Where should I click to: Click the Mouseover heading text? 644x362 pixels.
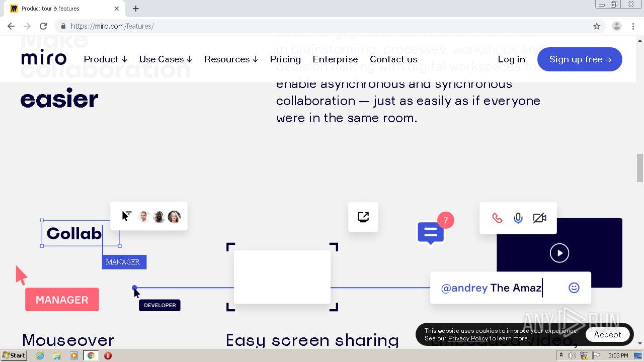[x=68, y=340]
